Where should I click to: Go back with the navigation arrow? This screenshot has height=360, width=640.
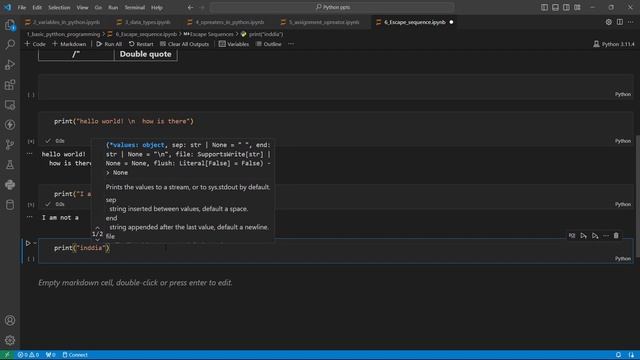click(x=191, y=7)
